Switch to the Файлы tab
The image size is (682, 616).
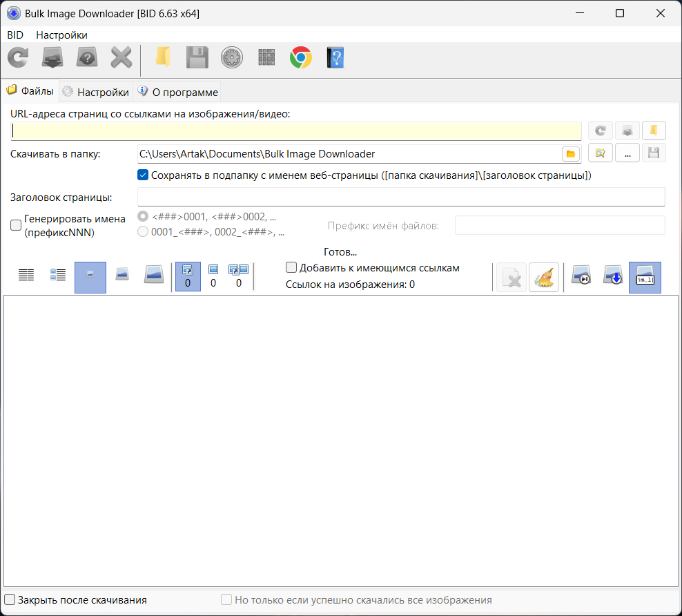point(30,91)
